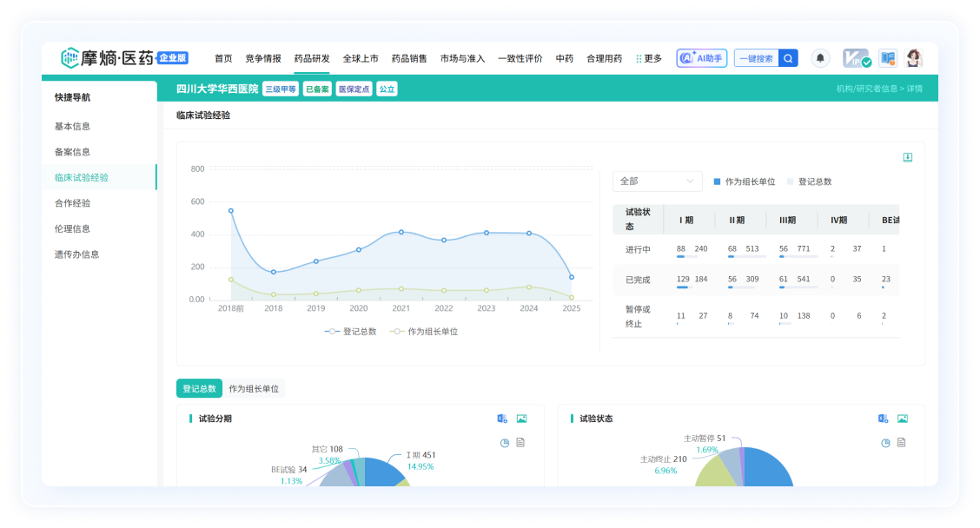The image size is (980, 528).
Task: Open 合理用药 menu
Action: pos(604,58)
